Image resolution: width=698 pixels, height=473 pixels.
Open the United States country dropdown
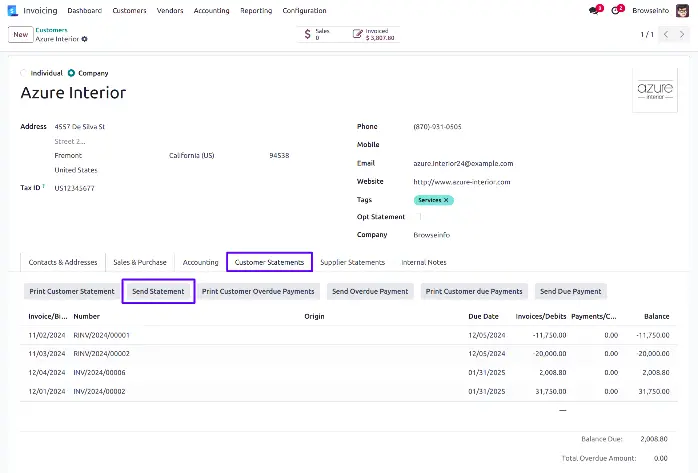pos(100,170)
